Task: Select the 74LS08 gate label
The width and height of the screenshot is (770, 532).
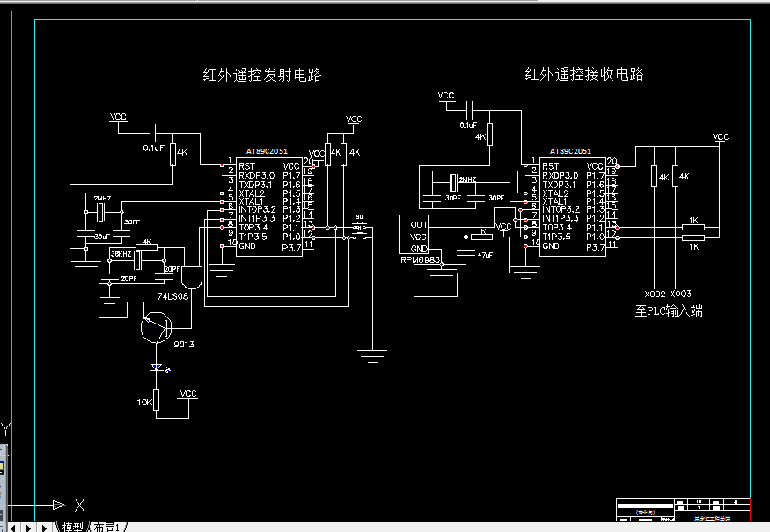Action: click(172, 296)
